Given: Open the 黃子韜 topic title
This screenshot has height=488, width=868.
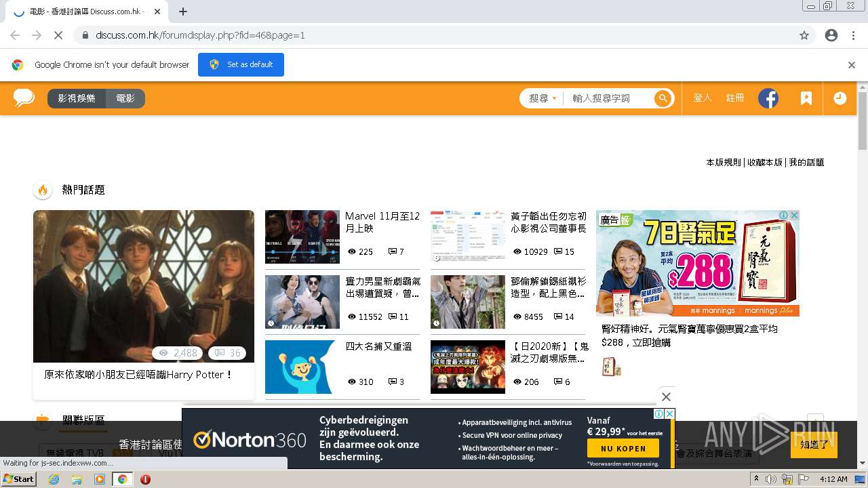Looking at the screenshot, I should pos(549,222).
